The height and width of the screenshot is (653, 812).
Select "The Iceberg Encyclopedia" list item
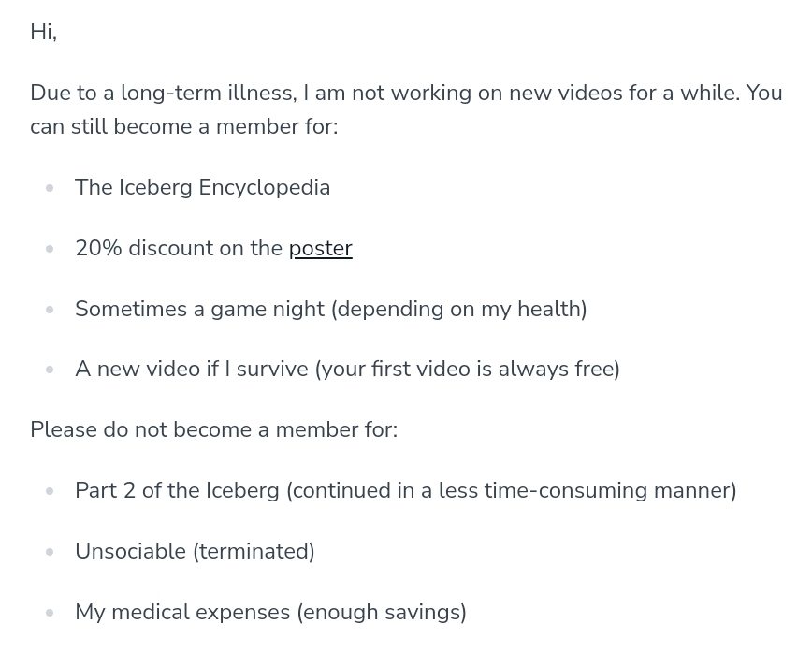[202, 187]
